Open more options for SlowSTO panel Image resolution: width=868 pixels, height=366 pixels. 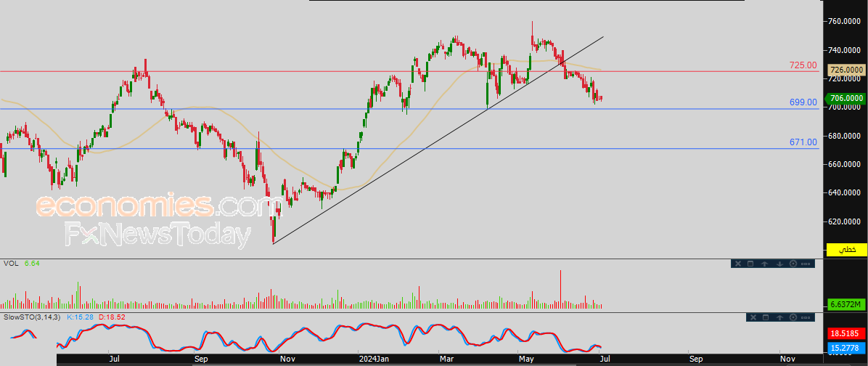tap(806, 317)
